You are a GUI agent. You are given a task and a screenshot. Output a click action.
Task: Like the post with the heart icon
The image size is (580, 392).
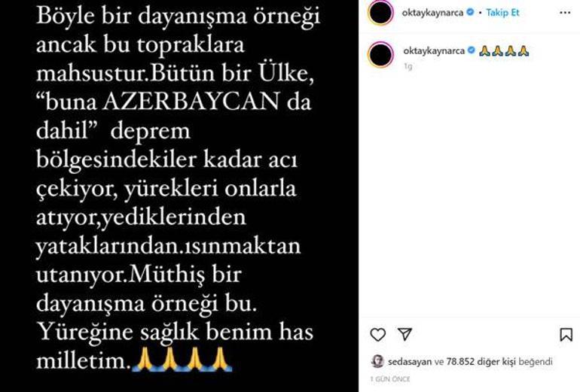tap(377, 335)
